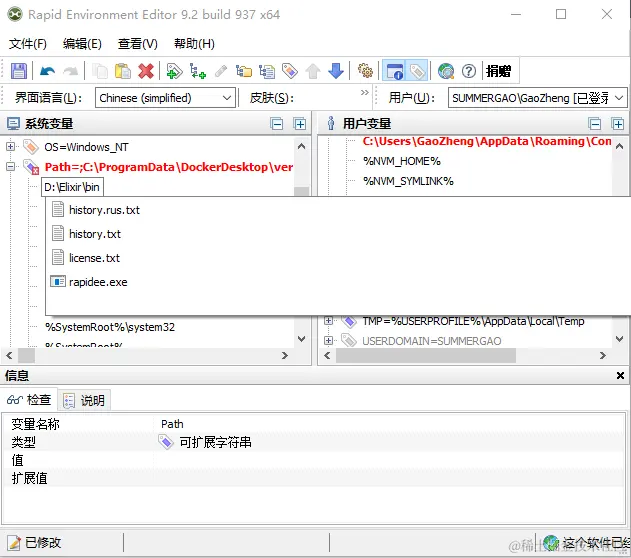
Task: Paste using the clipboard icon
Action: [x=123, y=71]
